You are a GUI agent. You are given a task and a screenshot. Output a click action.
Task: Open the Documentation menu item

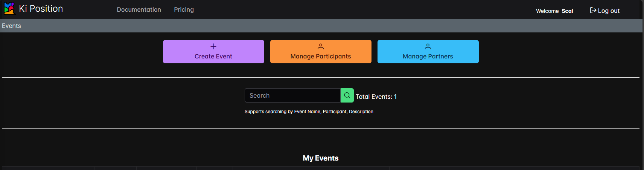click(139, 9)
